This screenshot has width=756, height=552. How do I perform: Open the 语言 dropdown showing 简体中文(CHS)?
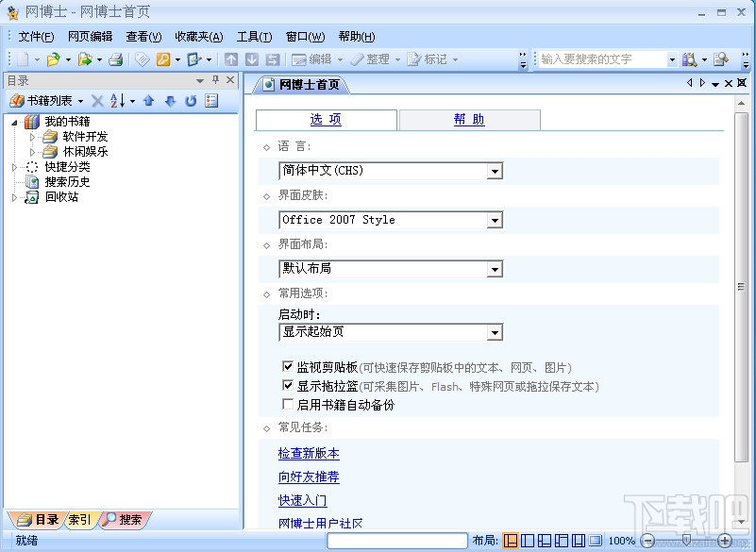[496, 171]
